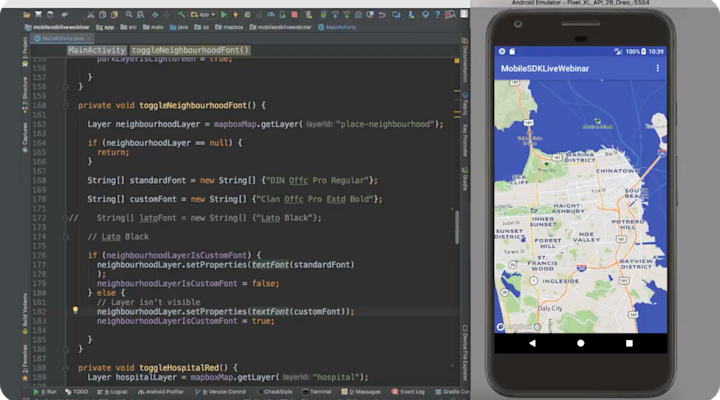Click the yellow lightbulb intention icon

(75, 310)
